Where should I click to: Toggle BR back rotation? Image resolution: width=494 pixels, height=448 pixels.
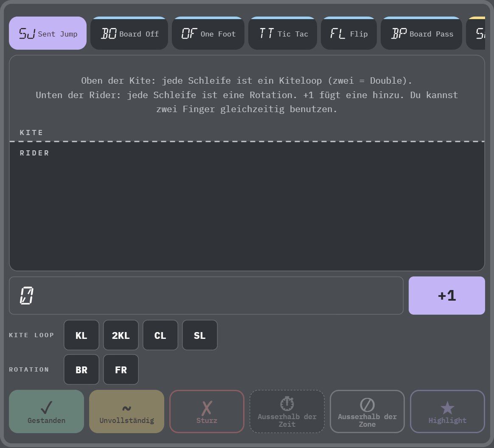point(81,369)
